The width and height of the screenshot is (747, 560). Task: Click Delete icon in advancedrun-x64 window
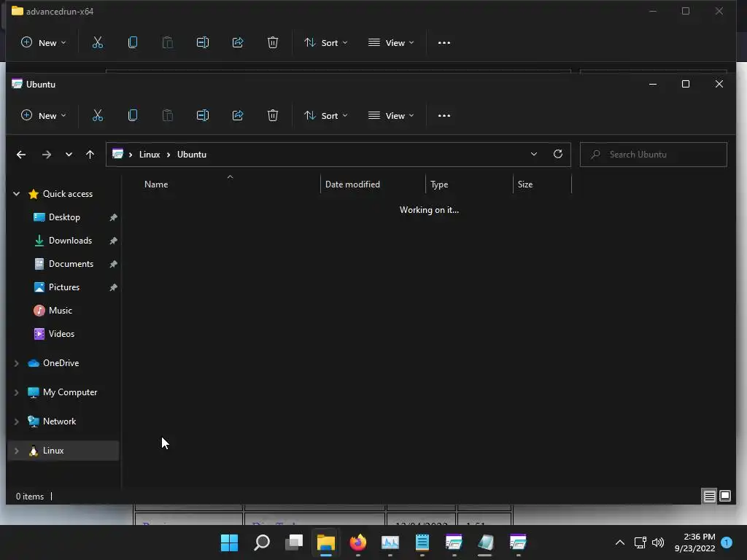[x=273, y=42]
